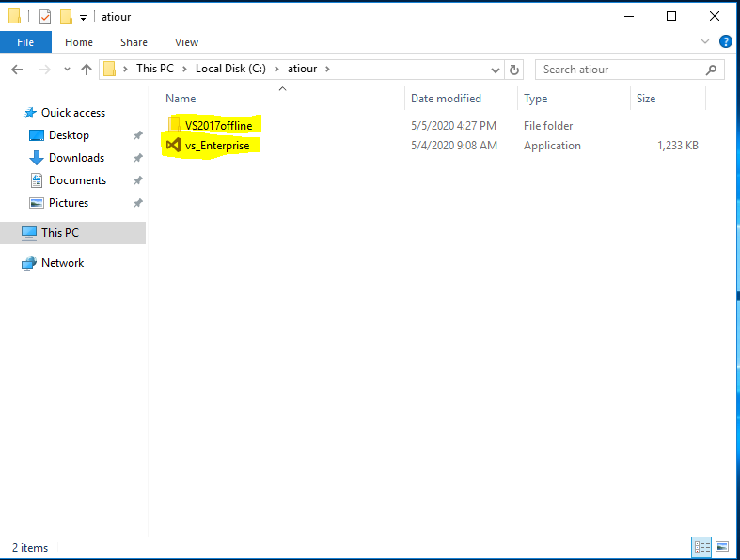Click the window system icon in title bar

coord(15,17)
